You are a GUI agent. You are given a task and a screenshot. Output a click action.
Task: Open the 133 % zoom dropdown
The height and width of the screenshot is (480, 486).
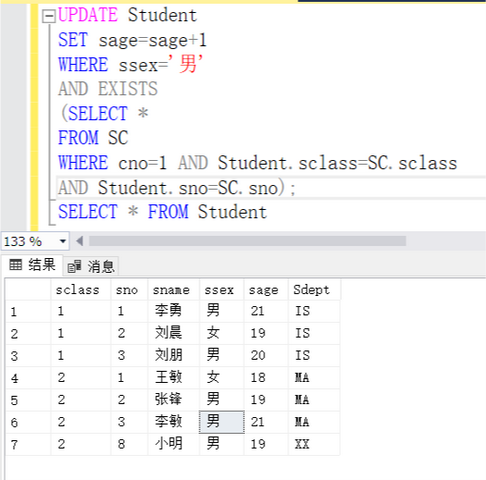63,241
